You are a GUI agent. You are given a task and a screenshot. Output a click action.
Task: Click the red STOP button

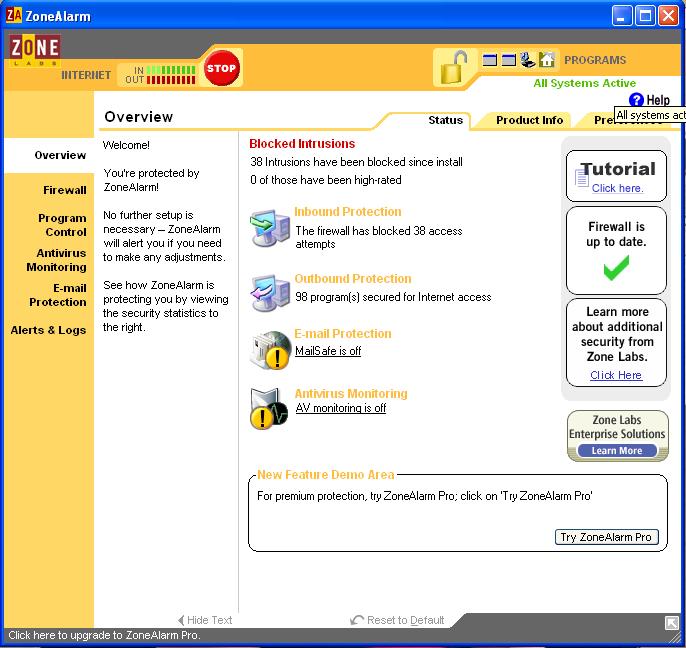[x=221, y=68]
